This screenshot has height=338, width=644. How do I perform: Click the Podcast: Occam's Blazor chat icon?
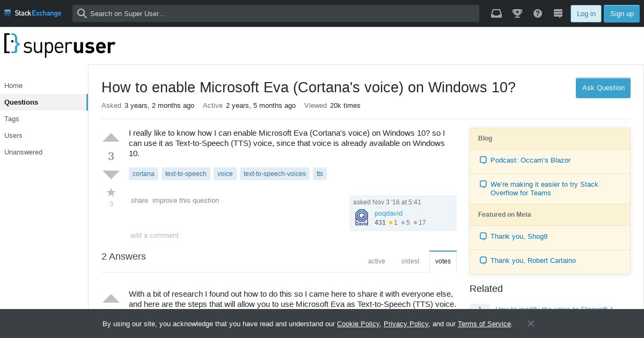[x=483, y=160]
